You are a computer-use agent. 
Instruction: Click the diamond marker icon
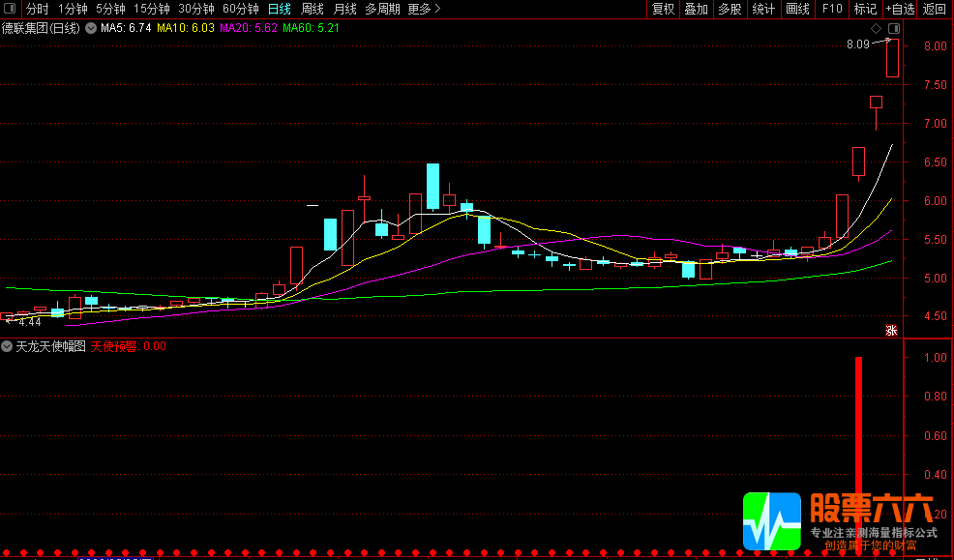tap(877, 29)
